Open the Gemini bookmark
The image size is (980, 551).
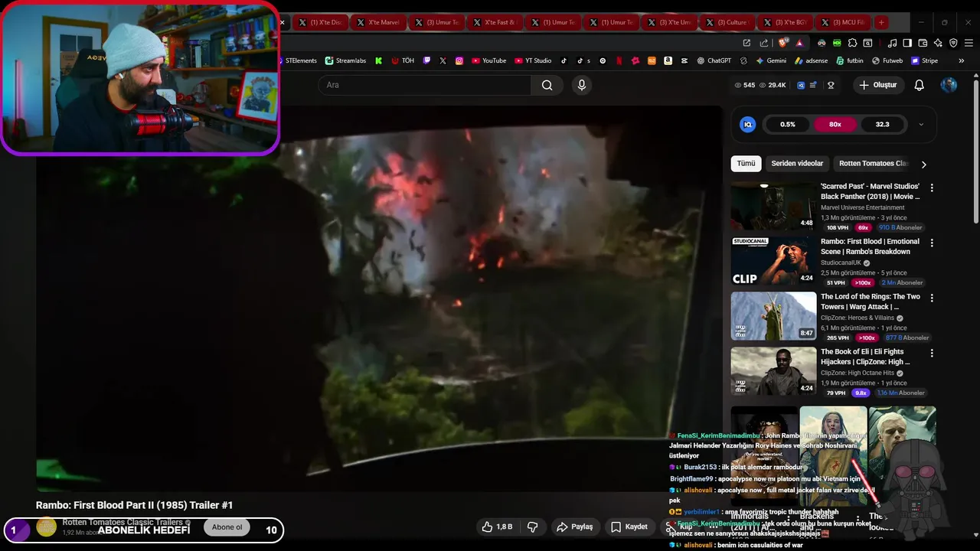[771, 60]
